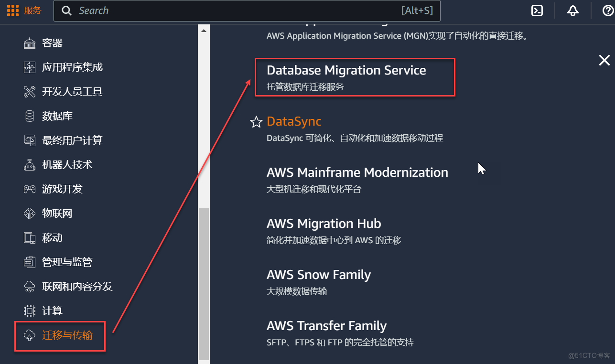This screenshot has height=364, width=615.
Task: Click the 游戏开发 gamepad icon
Action: tap(30, 189)
